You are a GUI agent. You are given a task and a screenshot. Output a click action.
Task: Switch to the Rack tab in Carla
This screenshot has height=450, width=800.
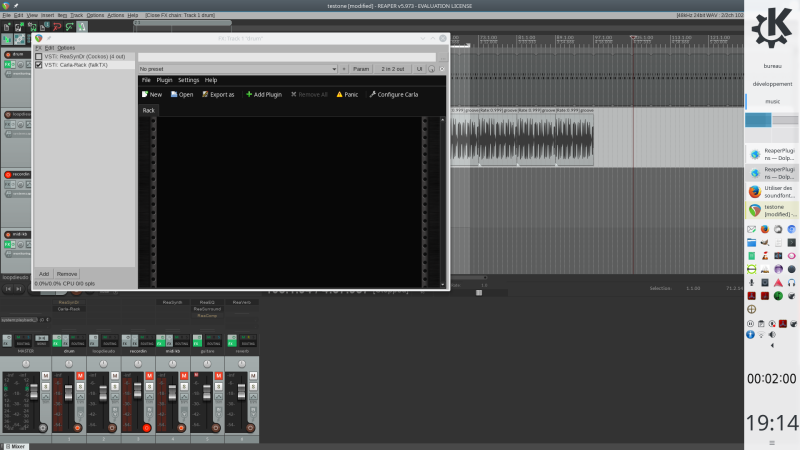tap(148, 110)
